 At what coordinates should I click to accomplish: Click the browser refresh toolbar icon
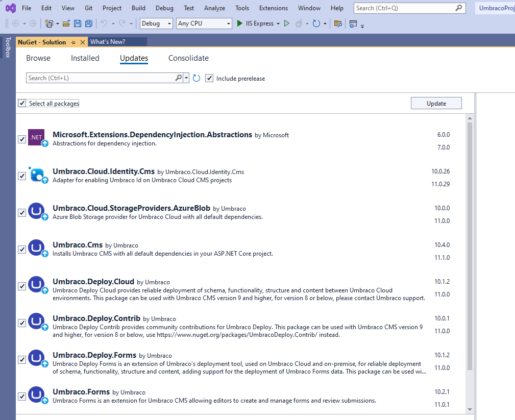point(316,23)
